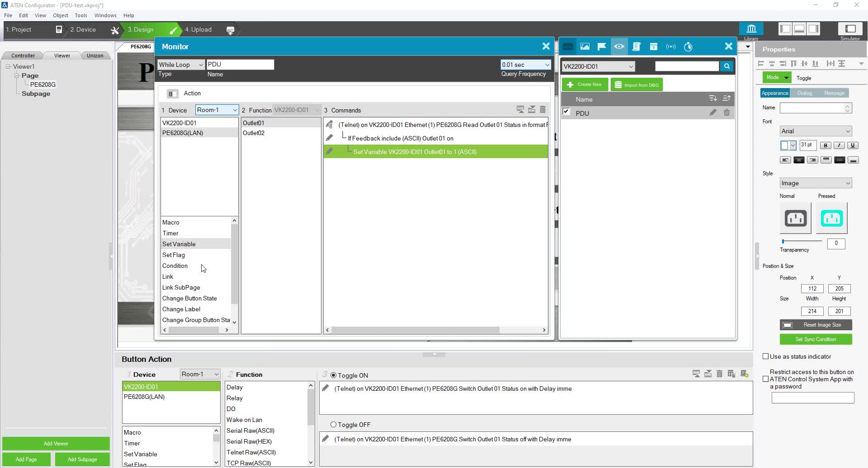Image resolution: width=868 pixels, height=468 pixels.
Task: Select the Toggle OFF radio button
Action: (334, 425)
